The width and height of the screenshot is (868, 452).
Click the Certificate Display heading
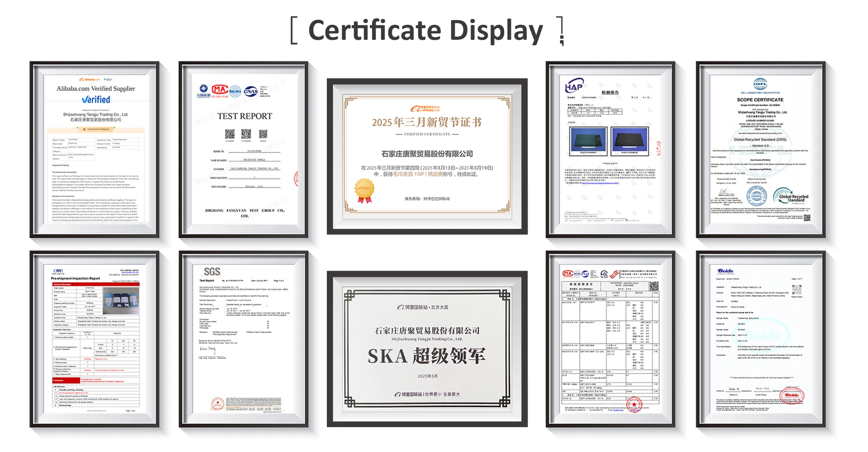tap(425, 30)
